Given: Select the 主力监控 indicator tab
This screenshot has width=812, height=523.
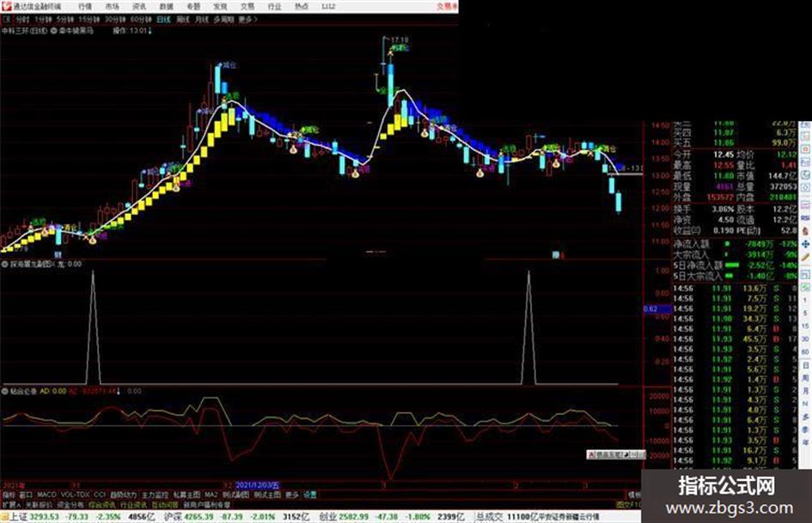Looking at the screenshot, I should click(155, 495).
